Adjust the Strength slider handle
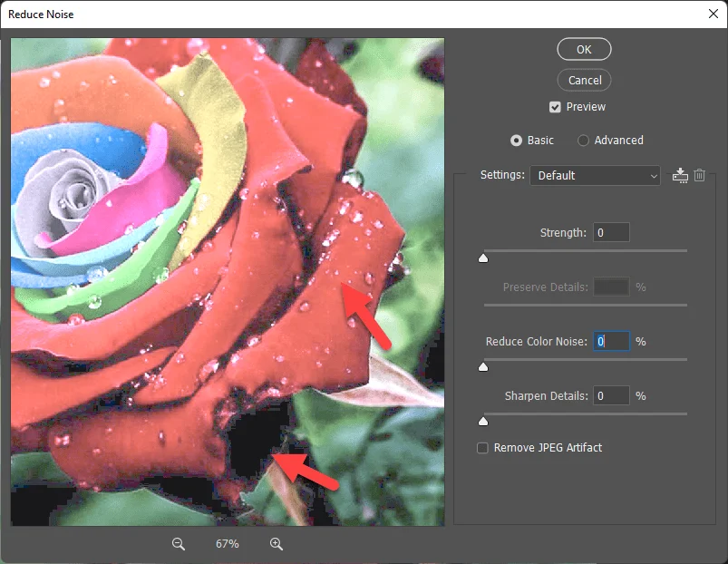728x564 pixels. coord(483,258)
